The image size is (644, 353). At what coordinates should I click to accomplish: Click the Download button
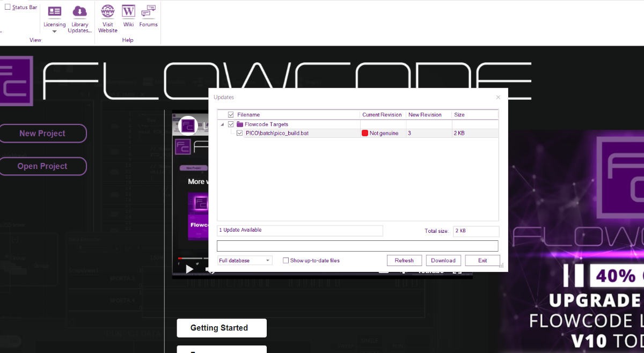click(443, 261)
